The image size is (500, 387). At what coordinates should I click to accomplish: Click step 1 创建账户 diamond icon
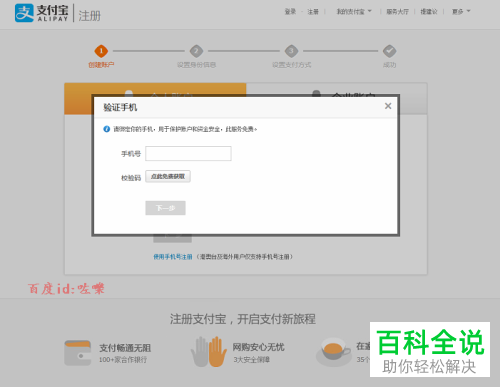[101, 51]
